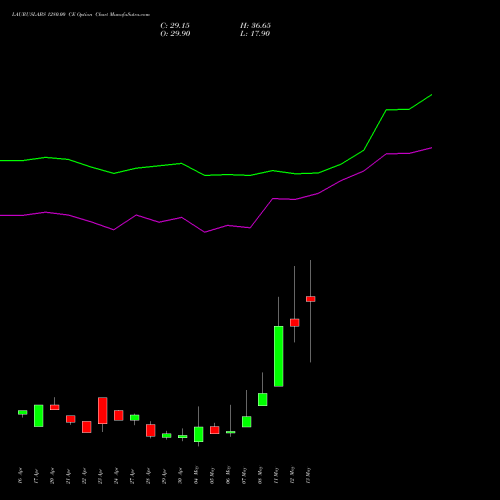500x500 pixels.
Task: Select the close value C: 29.15
Action: pyautogui.click(x=175, y=26)
